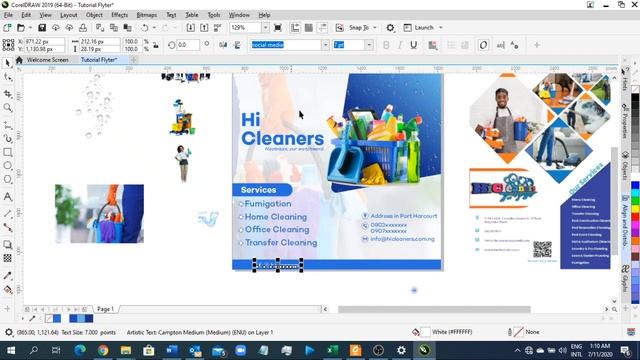This screenshot has width=640, height=360.
Task: Toggle show grid button
Action: 309,28
